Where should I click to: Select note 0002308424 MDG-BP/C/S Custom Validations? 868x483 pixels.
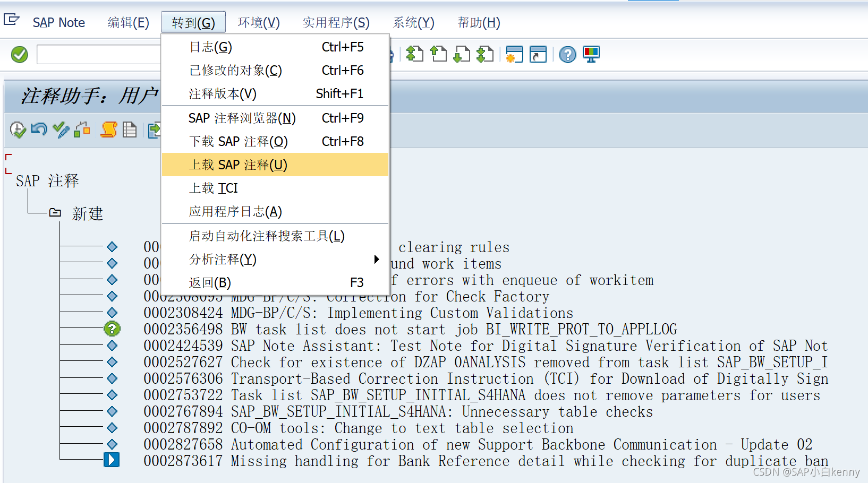(x=359, y=313)
